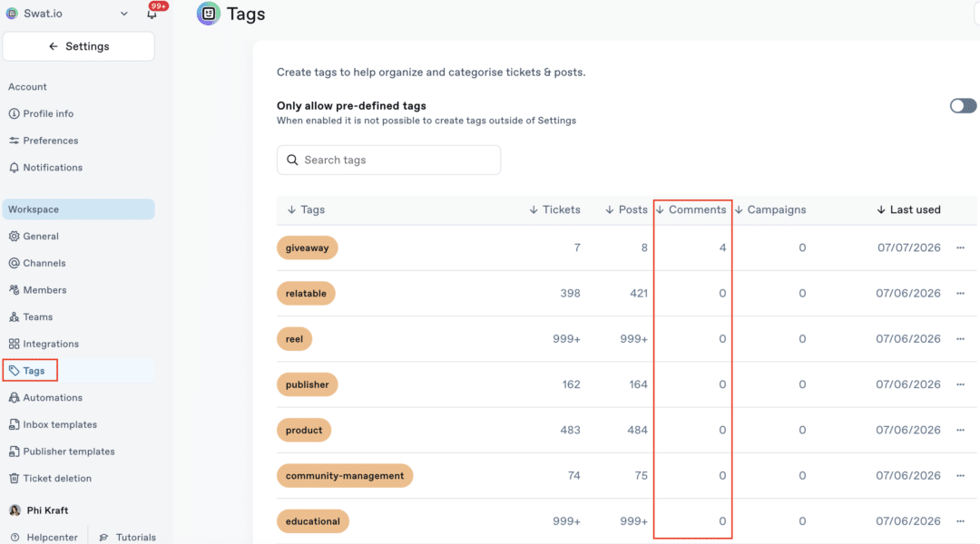Open more options for relatable tag
This screenshot has height=544, width=980.
click(960, 294)
